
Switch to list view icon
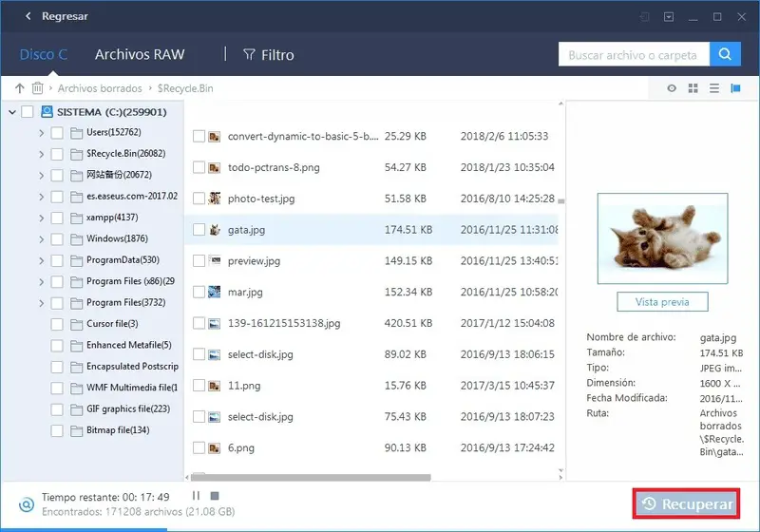714,88
